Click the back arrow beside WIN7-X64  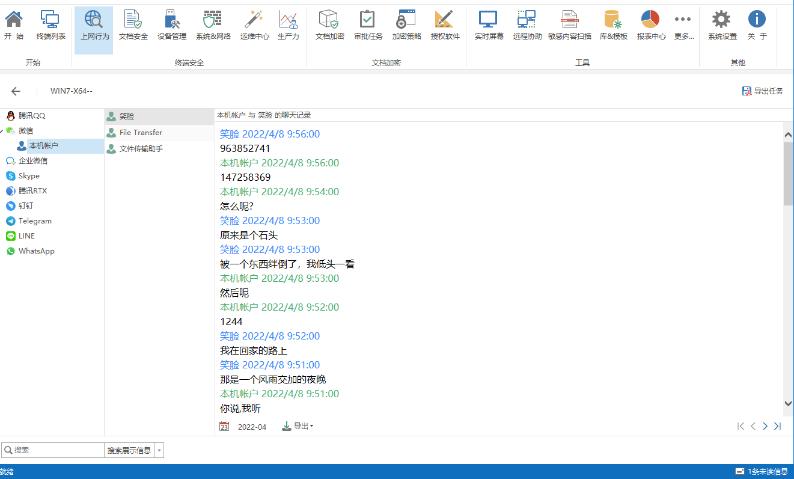coord(16,91)
